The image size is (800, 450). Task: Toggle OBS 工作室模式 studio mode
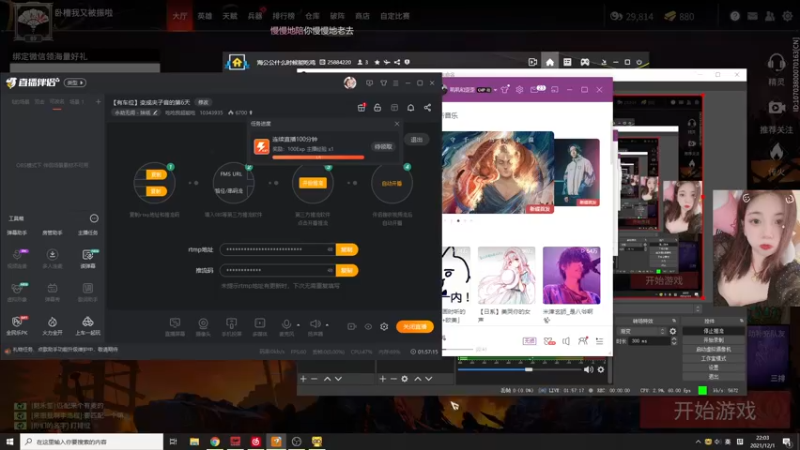[713, 359]
